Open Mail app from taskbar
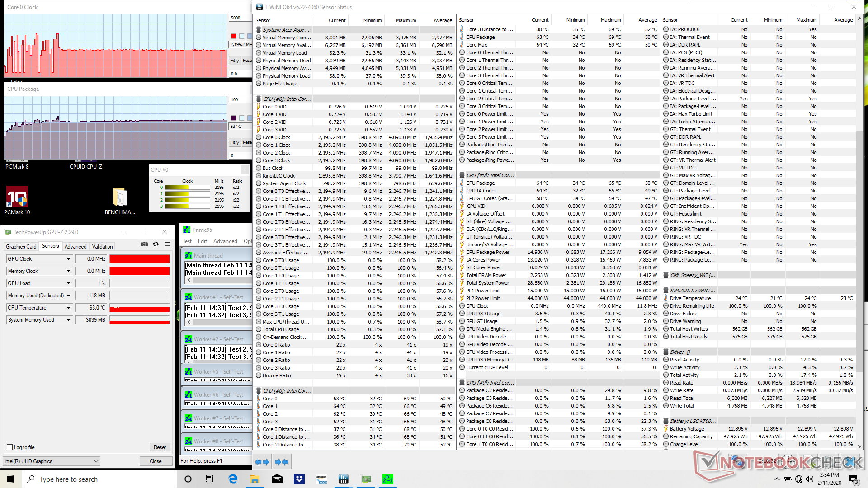Viewport: 868px width, 488px height. click(x=277, y=479)
